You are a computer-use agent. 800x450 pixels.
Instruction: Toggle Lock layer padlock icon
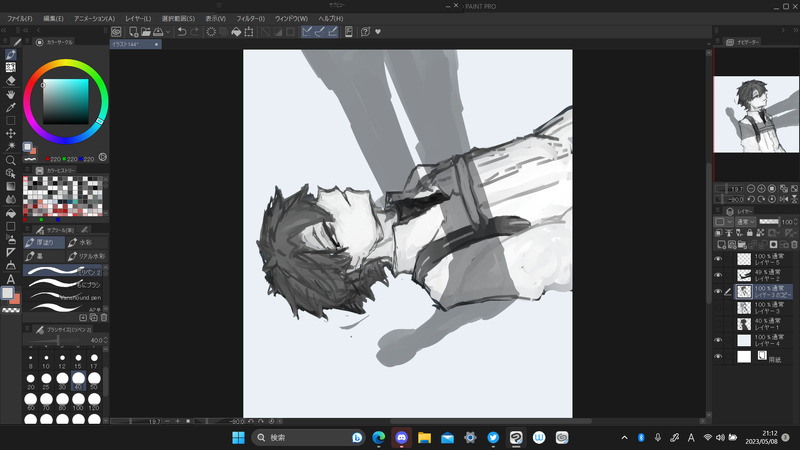(749, 233)
